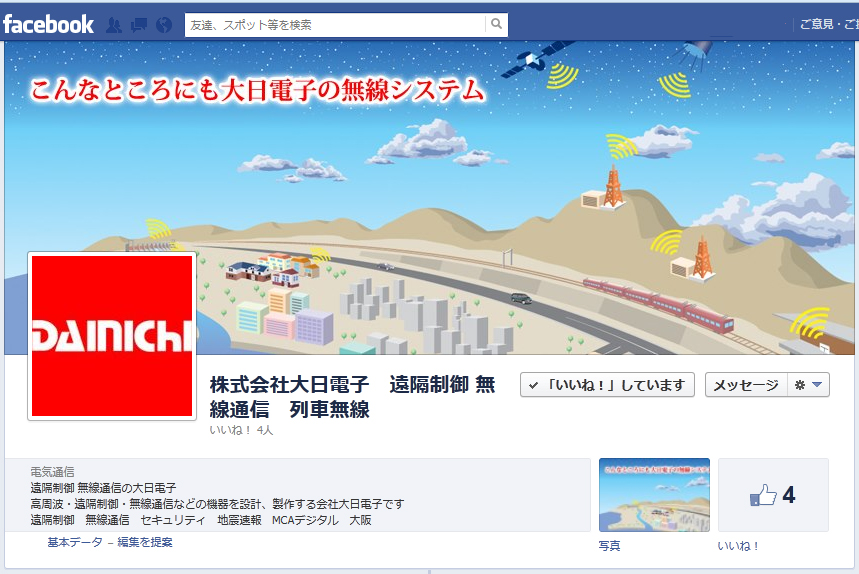
Task: Click the thumbs-up icon showing 4
Action: tap(763, 495)
